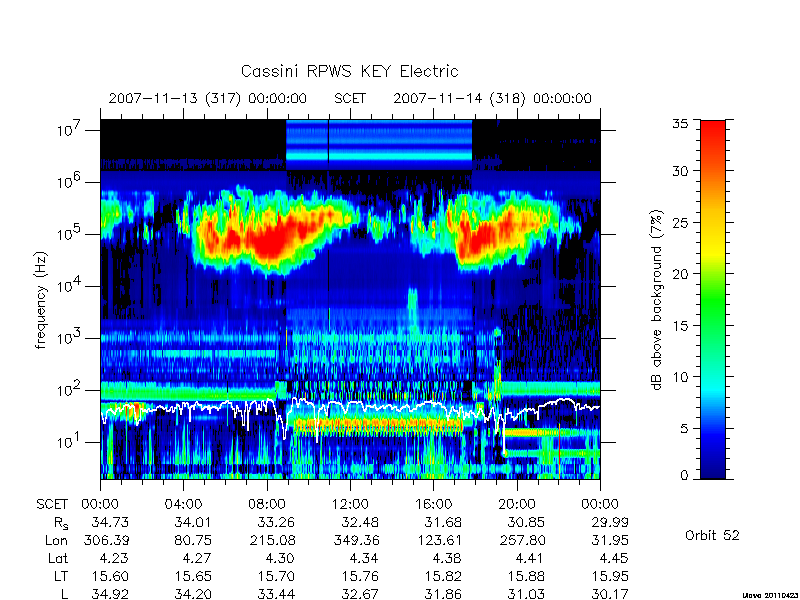Click the "Cassini RPWS KEY Electric" plot title

point(349,71)
